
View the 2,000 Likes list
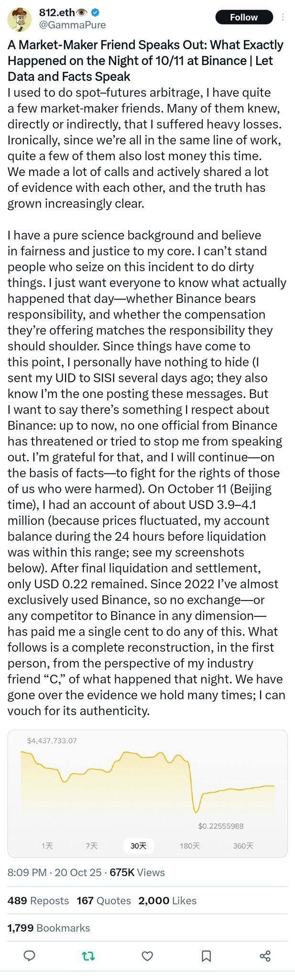click(x=167, y=901)
